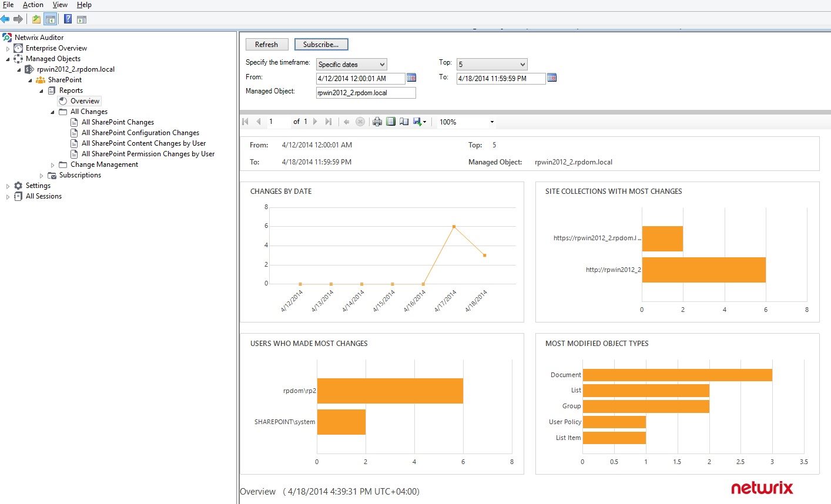Collapse the rpwin2012_2.rpdom.local node
Image resolution: width=831 pixels, height=504 pixels.
click(19, 70)
